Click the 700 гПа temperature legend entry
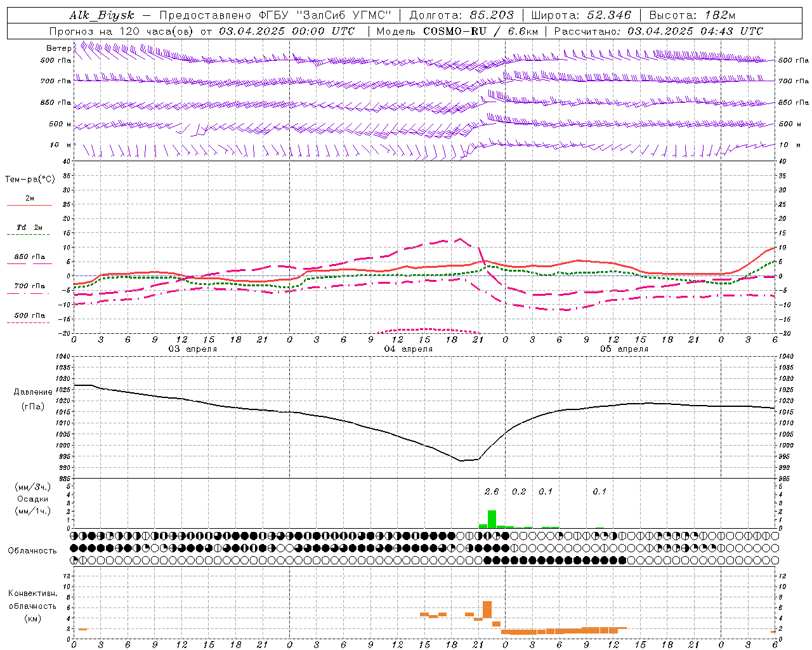This screenshot has height=650, width=812. pyautogui.click(x=30, y=286)
